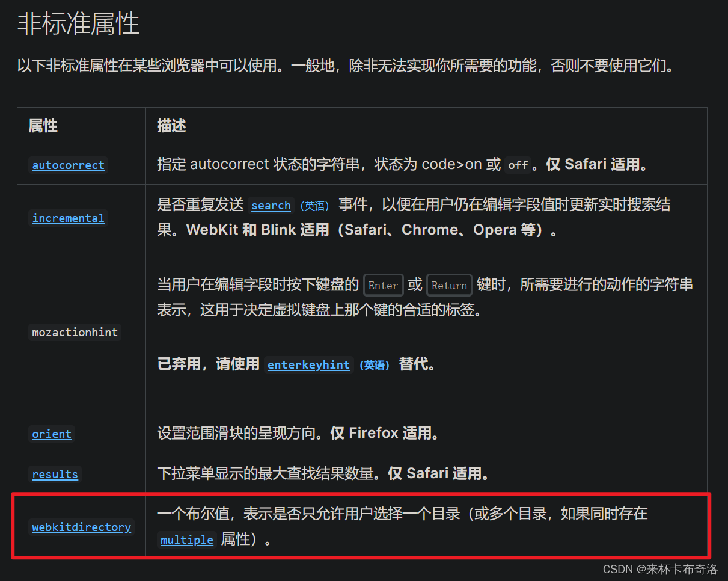Open the multiple attribute link

coord(186,540)
